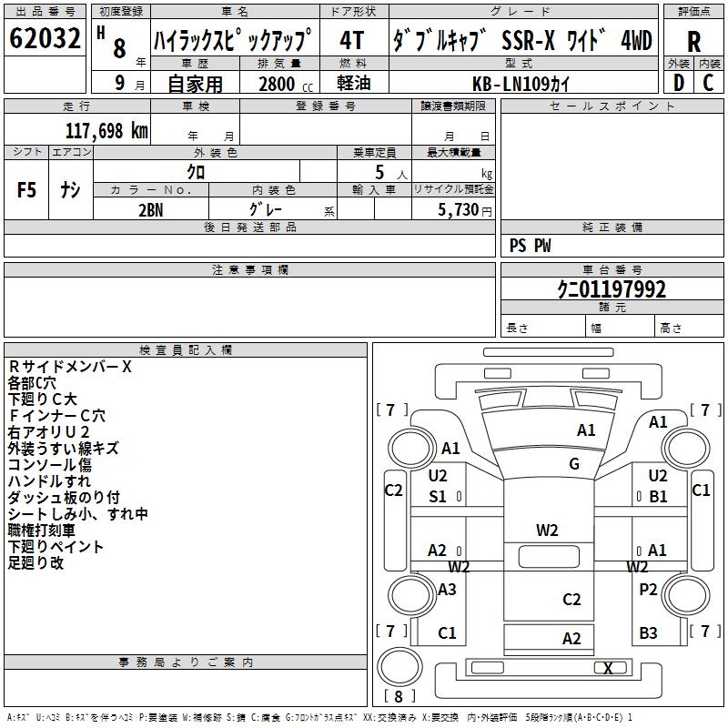This screenshot has height=728, width=728.
Task: Click the air conditioner value ナシ
Action: coord(71,190)
